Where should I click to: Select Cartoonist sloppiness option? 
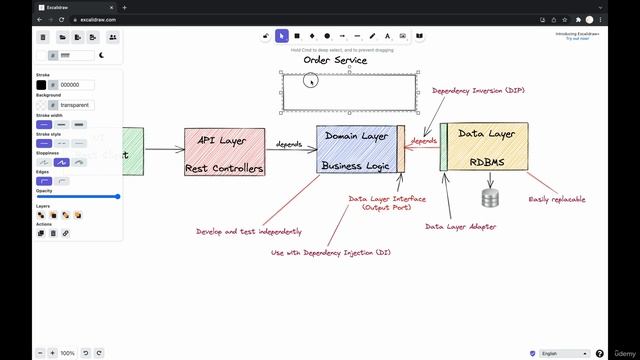(79, 162)
